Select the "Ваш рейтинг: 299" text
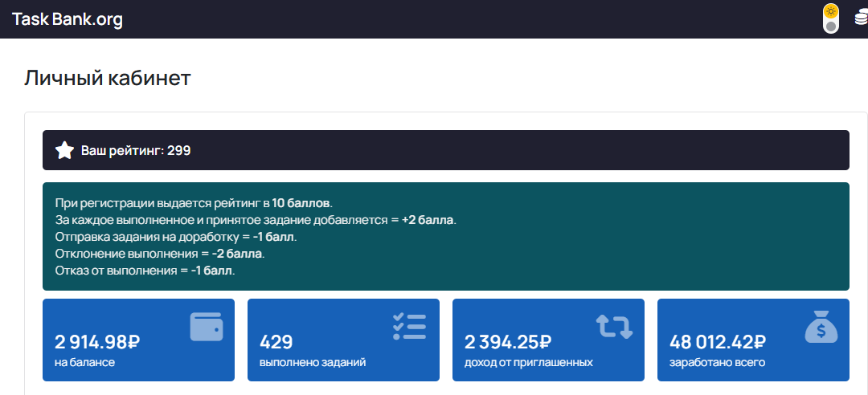The height and width of the screenshot is (395, 868). click(136, 150)
